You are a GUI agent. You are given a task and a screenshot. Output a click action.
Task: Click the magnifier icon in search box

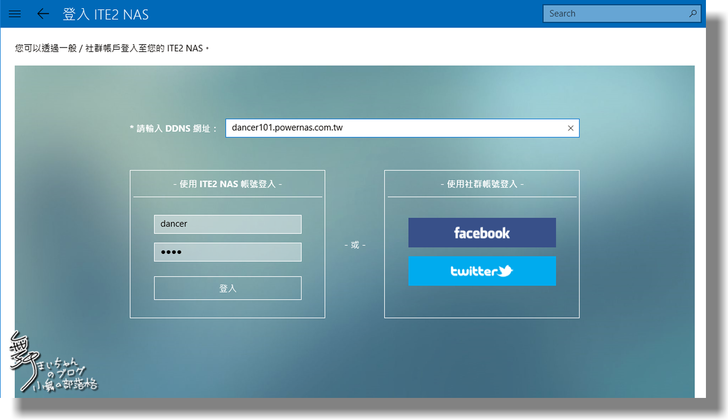point(693,13)
